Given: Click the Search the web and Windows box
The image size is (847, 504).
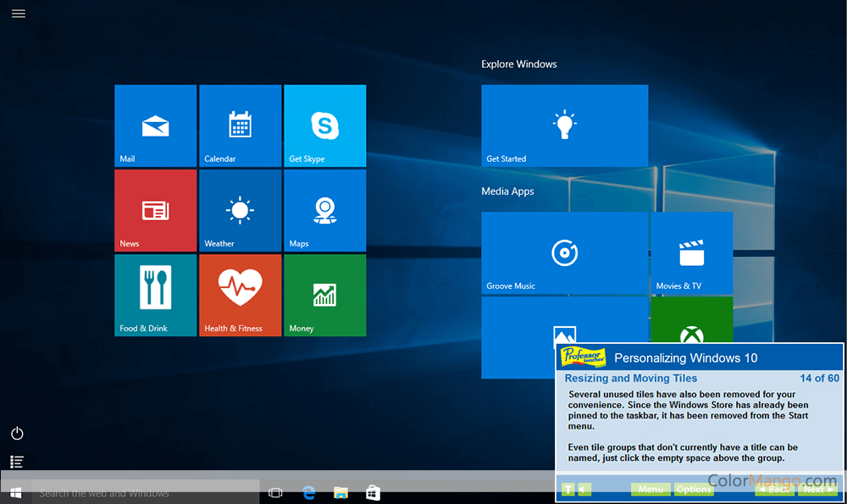Looking at the screenshot, I should (146, 493).
